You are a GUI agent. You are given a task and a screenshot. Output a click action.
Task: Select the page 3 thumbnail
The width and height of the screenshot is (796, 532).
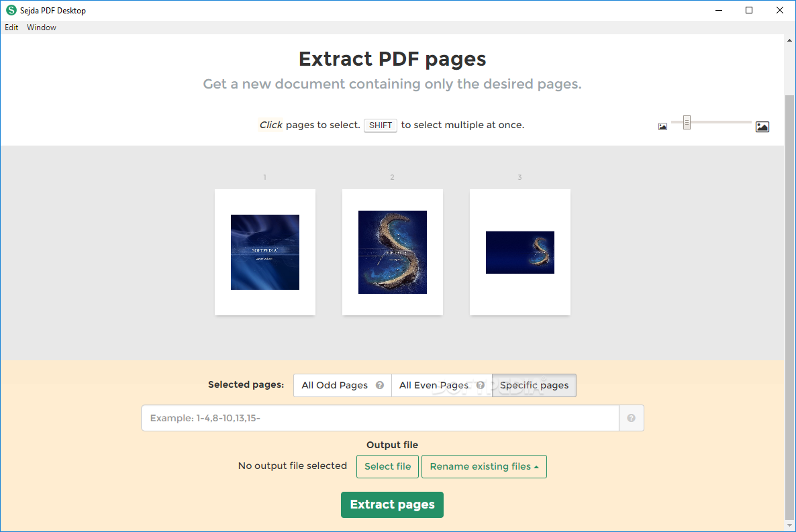point(520,252)
